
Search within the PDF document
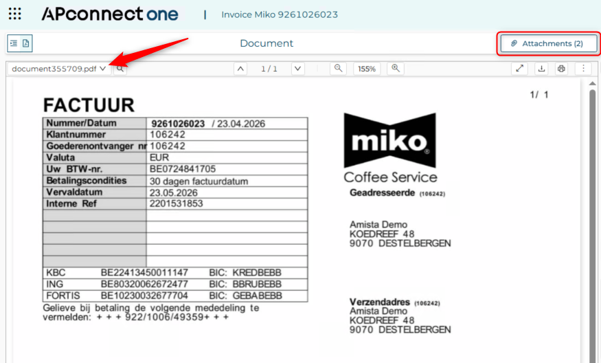tap(120, 69)
